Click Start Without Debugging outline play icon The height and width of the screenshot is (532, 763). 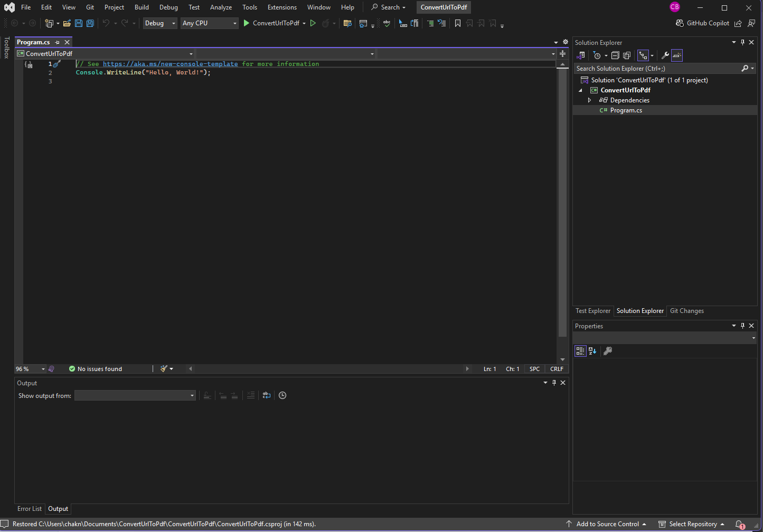(313, 23)
